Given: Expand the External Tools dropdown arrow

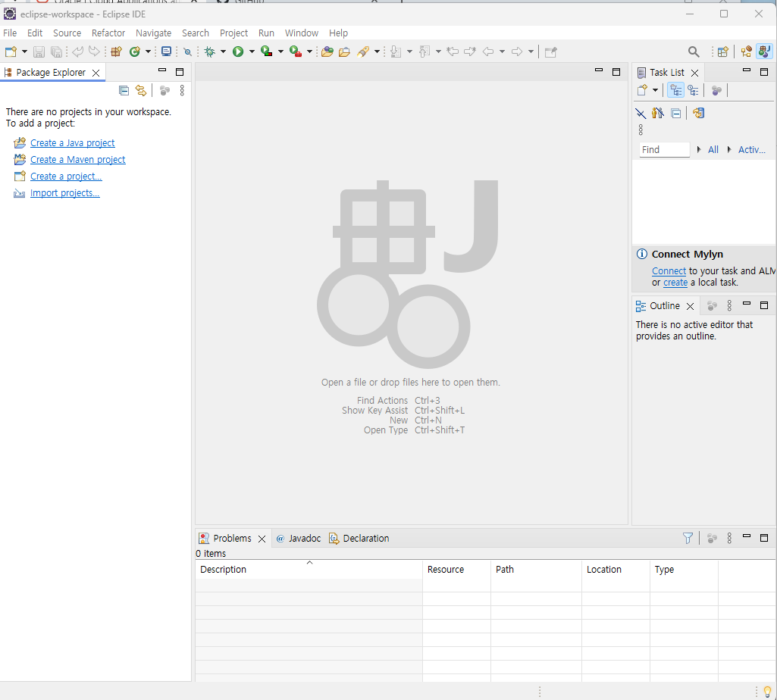Looking at the screenshot, I should [310, 52].
